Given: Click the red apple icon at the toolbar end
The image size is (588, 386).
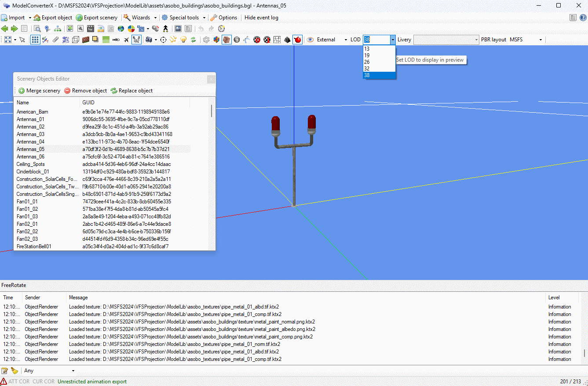Looking at the screenshot, I should tap(297, 40).
